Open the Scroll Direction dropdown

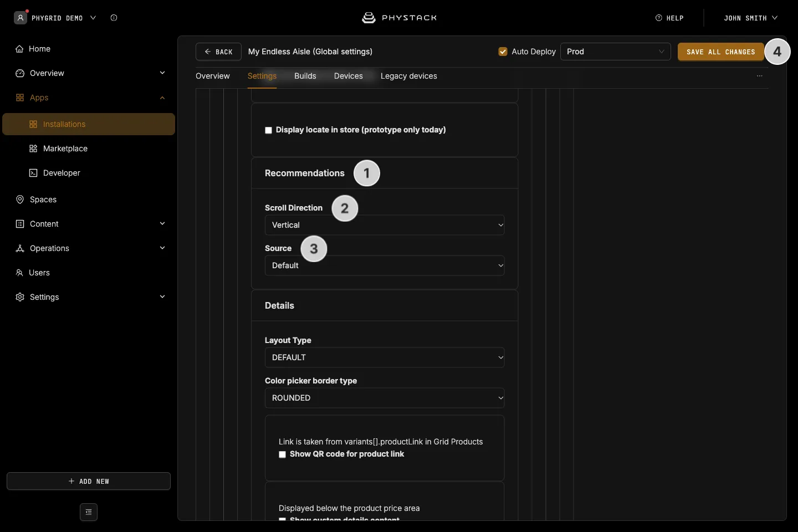pyautogui.click(x=385, y=225)
